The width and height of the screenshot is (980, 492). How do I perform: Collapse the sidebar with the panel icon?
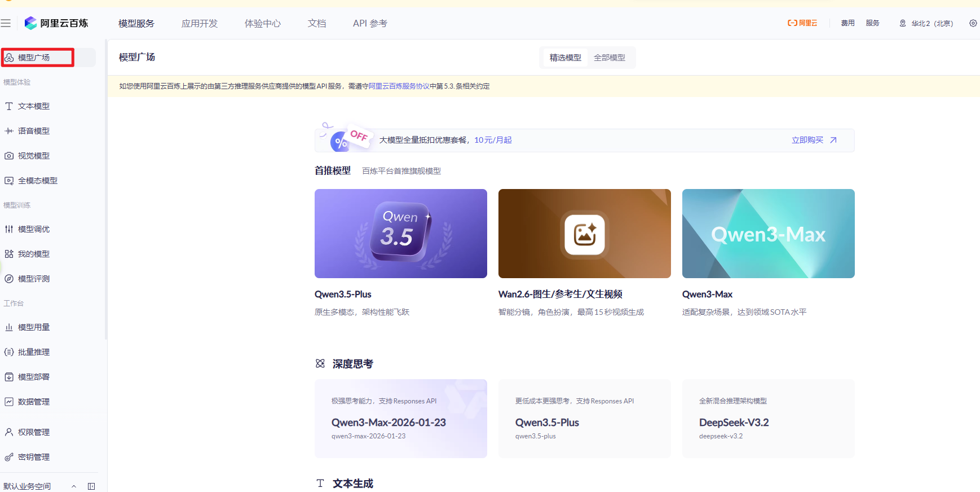point(91,486)
